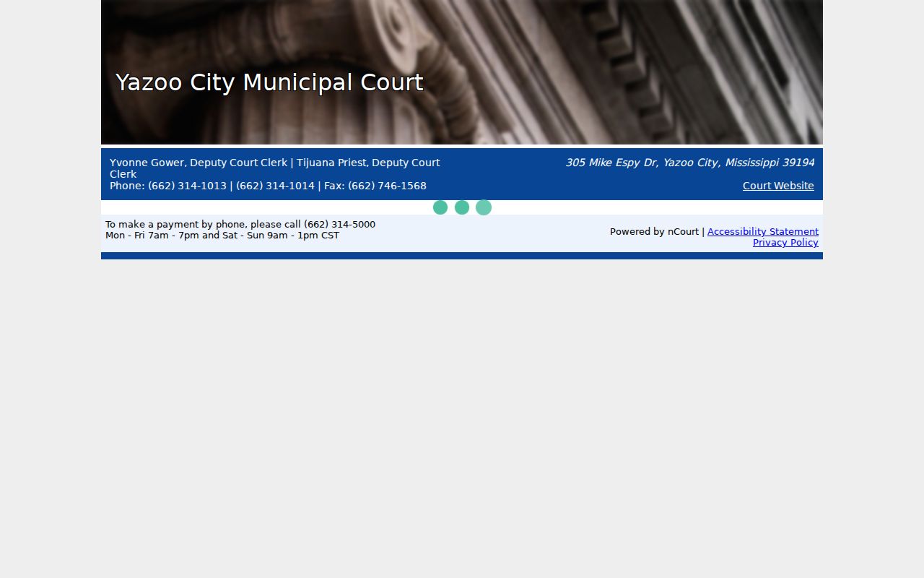Click the Yazoo City Municipal Court heading

(269, 82)
